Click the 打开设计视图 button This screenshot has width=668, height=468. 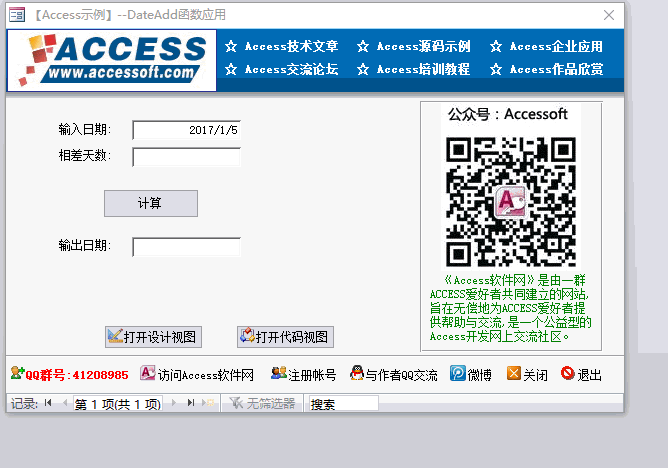pos(153,337)
